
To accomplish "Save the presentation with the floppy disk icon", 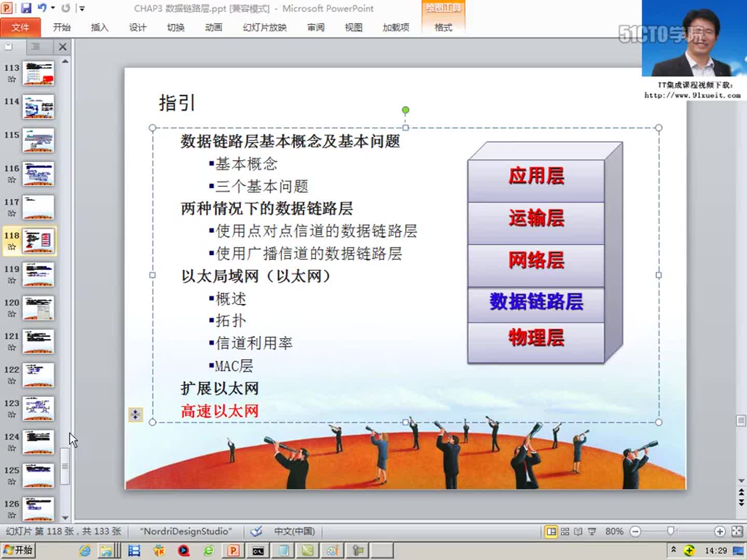I will 26,8.
